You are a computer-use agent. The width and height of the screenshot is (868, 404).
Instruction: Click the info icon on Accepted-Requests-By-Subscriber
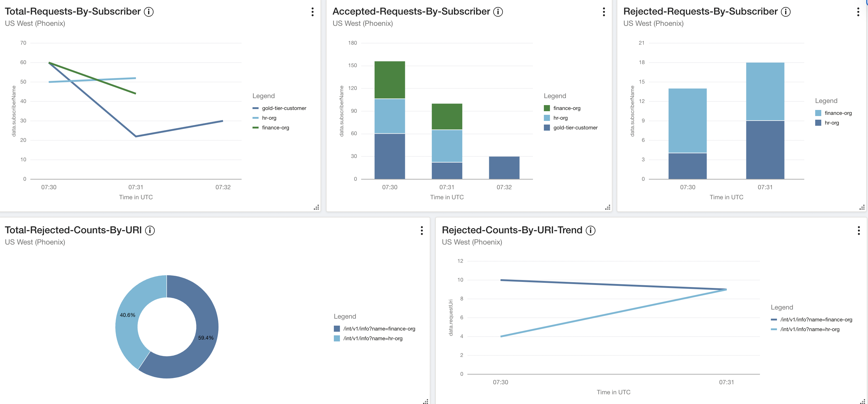tap(498, 11)
